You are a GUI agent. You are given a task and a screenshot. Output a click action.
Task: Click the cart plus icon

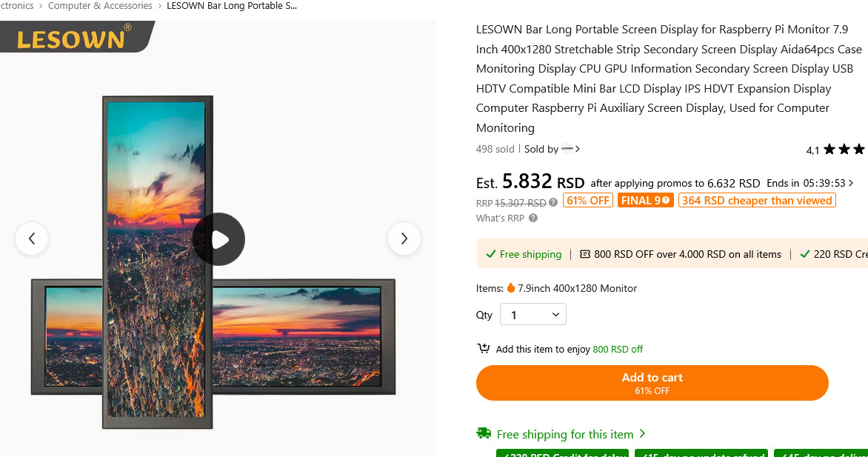click(x=484, y=349)
